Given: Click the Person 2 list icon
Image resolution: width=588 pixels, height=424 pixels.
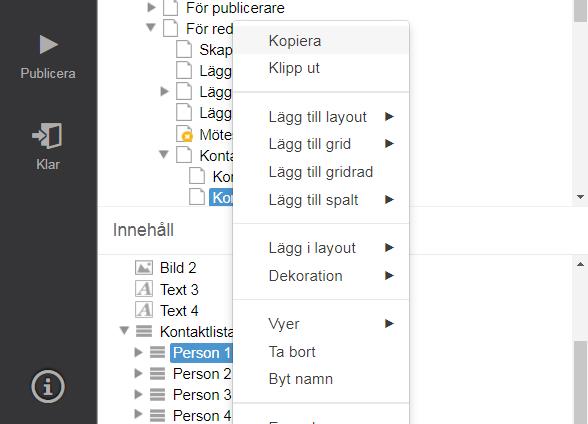Looking at the screenshot, I should (x=157, y=373).
